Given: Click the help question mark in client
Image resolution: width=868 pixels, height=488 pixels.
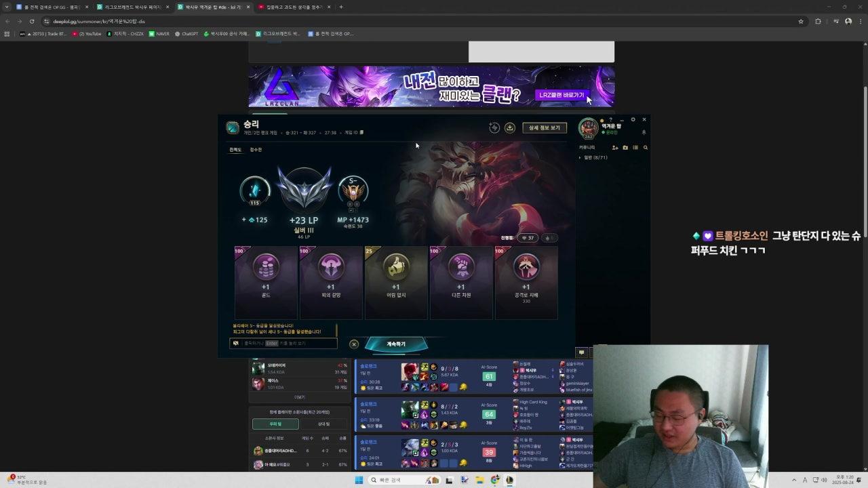Looking at the screenshot, I should (610, 120).
